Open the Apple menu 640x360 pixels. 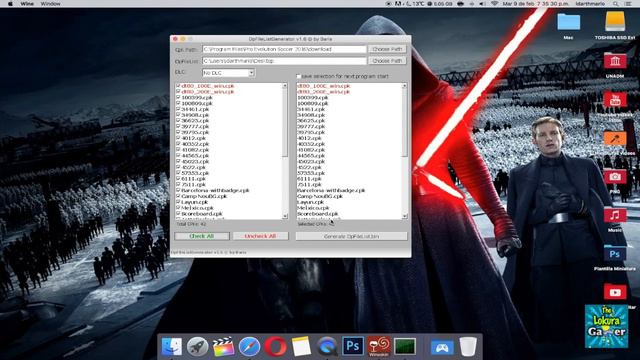point(10,4)
